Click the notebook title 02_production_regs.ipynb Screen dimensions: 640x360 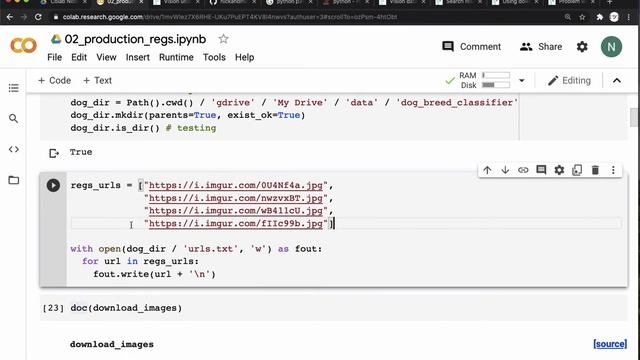(x=135, y=39)
